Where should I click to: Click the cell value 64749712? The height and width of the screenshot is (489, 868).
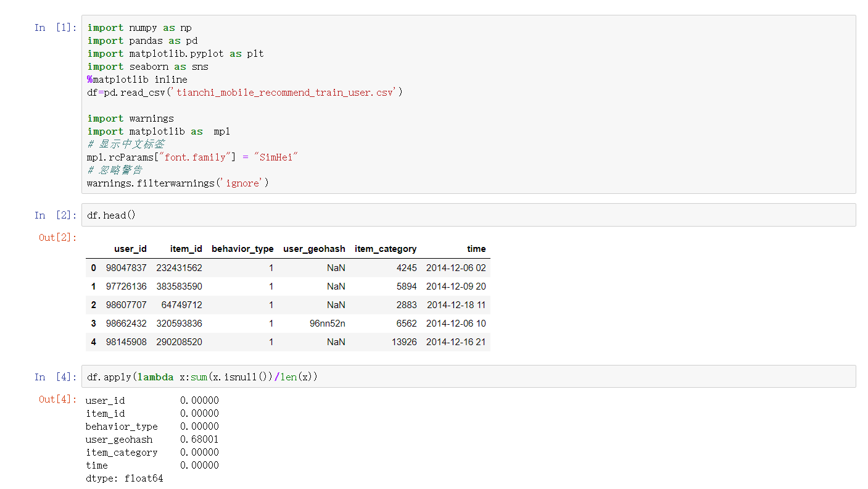(x=182, y=305)
